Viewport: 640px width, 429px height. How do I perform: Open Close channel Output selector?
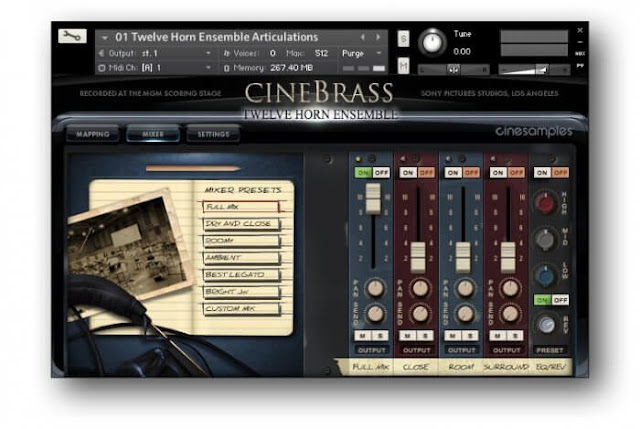click(x=416, y=350)
